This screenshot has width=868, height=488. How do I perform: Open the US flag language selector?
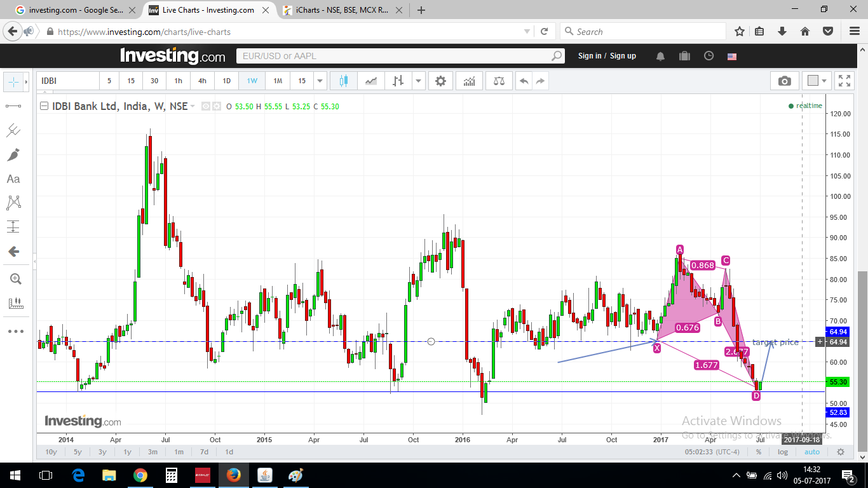[x=732, y=56]
